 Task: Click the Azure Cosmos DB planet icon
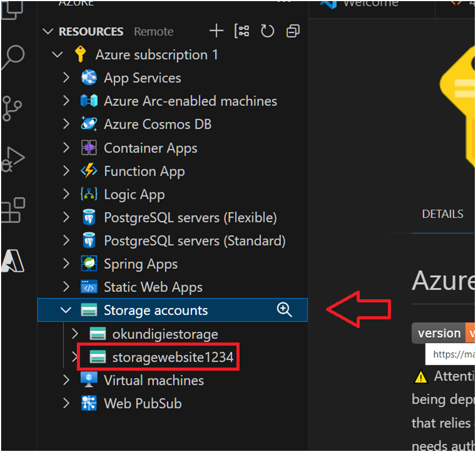click(x=89, y=124)
